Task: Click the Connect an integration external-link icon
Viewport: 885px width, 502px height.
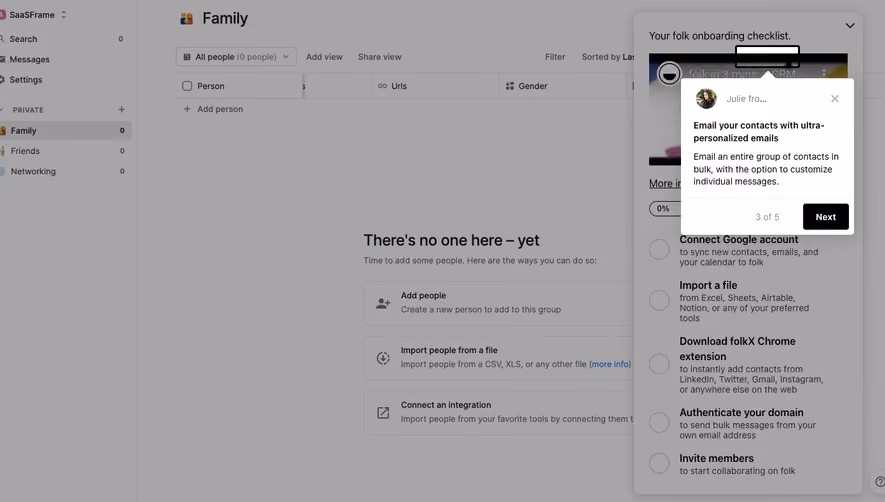Action: pos(383,413)
